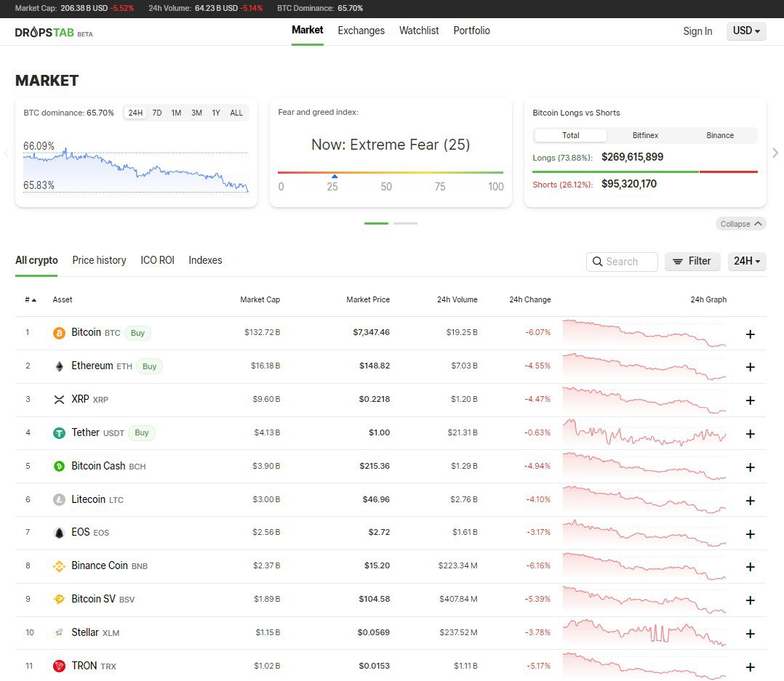Image resolution: width=784 pixels, height=681 pixels.
Task: Sort by 24h Change column header
Action: [x=530, y=299]
